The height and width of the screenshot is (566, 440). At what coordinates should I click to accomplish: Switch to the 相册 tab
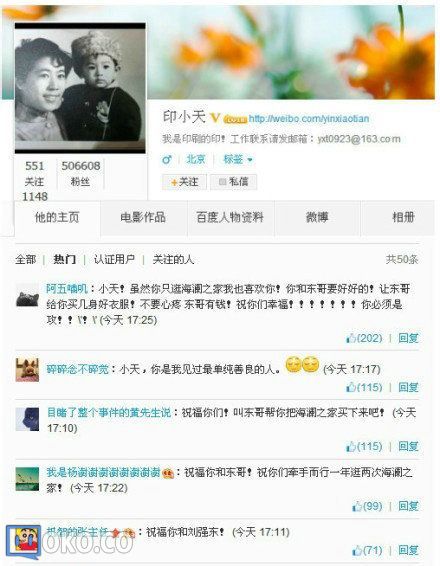(x=402, y=217)
